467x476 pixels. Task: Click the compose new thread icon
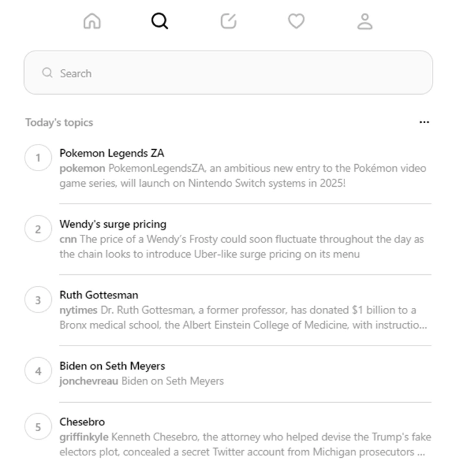pos(228,21)
